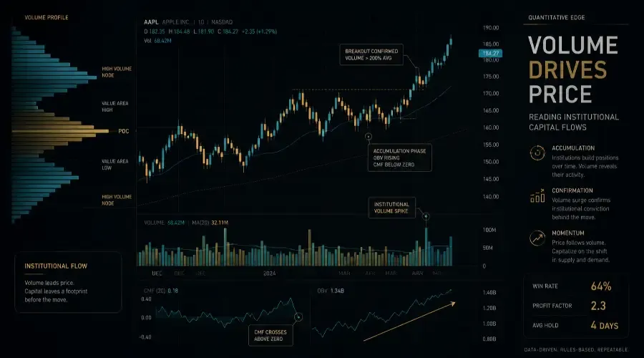Click the MOMENTUM section heading

[x=568, y=233]
